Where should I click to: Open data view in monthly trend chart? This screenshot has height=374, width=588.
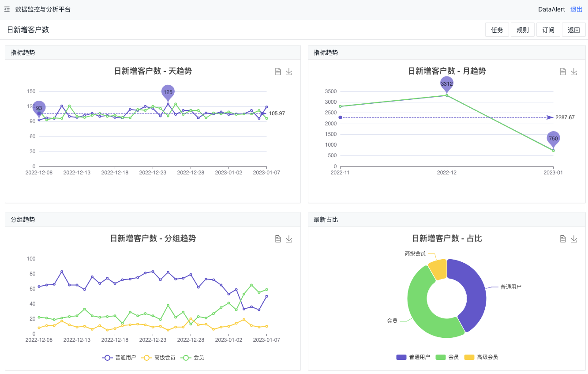tap(563, 72)
